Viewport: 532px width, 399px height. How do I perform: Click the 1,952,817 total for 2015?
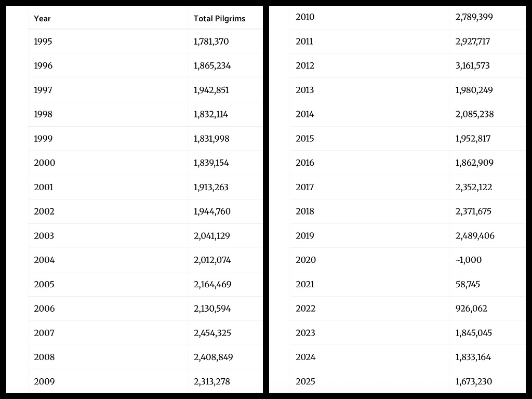tap(473, 139)
